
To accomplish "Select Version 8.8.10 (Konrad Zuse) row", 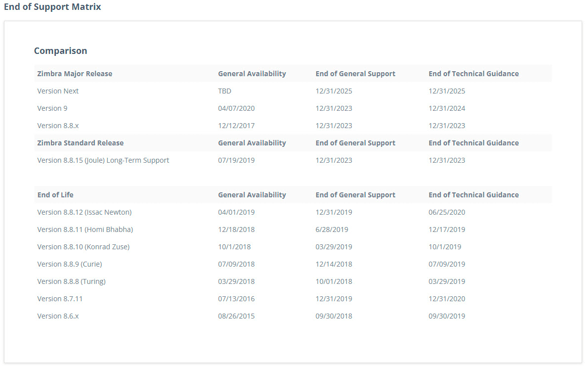I will click(x=84, y=247).
